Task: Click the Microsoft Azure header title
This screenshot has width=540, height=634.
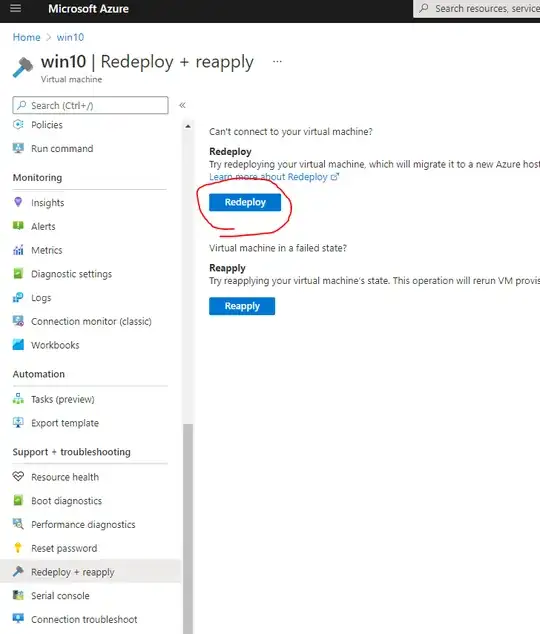Action: (88, 8)
